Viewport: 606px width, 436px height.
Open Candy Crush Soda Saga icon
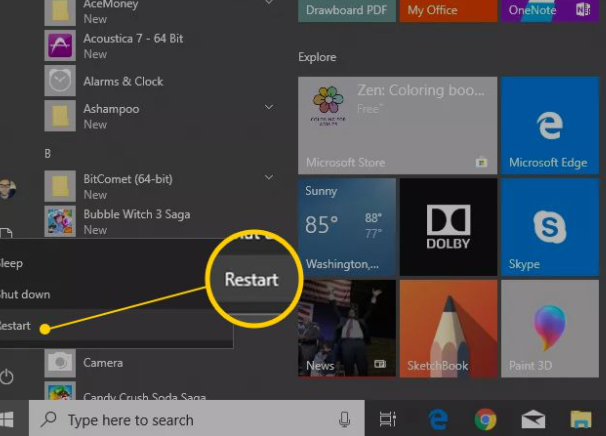(x=60, y=390)
